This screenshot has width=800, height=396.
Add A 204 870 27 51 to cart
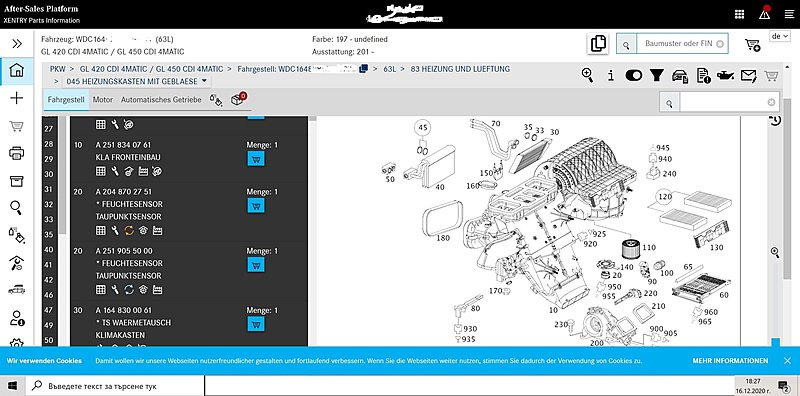256,206
